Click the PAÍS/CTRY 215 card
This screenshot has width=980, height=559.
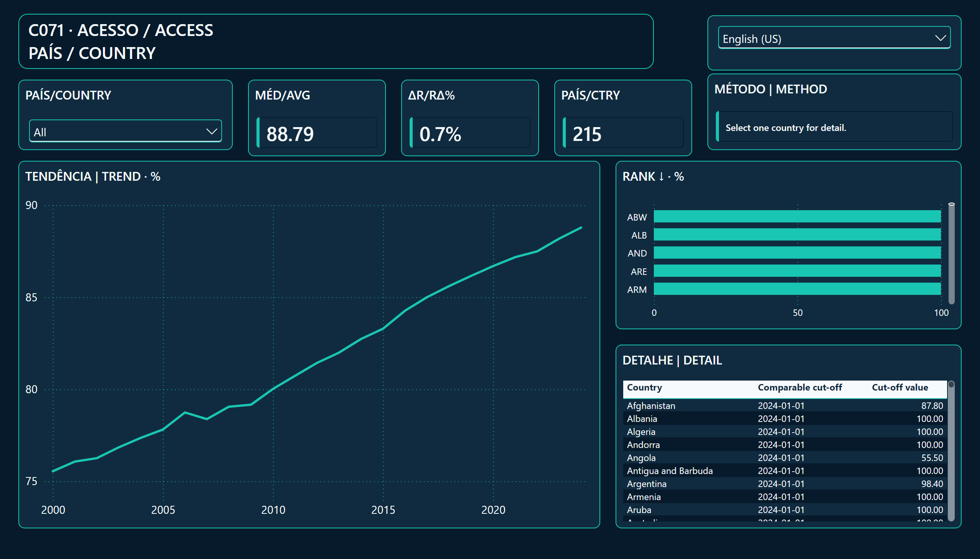coord(622,118)
